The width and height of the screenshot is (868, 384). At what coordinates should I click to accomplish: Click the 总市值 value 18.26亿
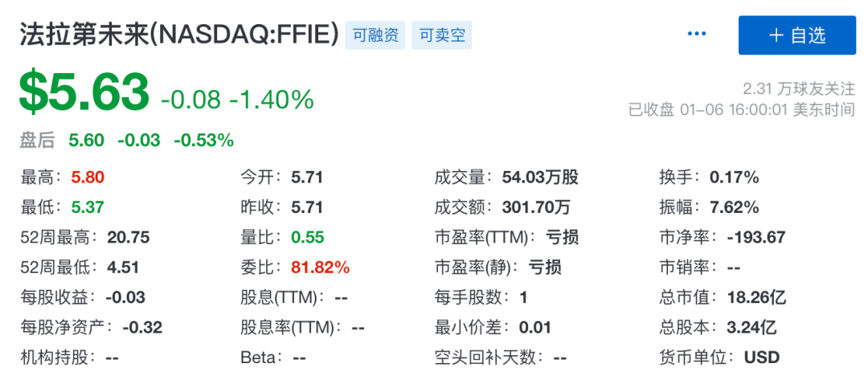(x=756, y=297)
